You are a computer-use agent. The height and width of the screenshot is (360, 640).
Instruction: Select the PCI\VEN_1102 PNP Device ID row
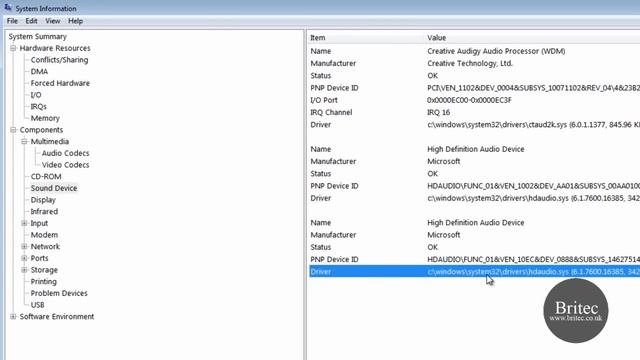click(x=474, y=88)
